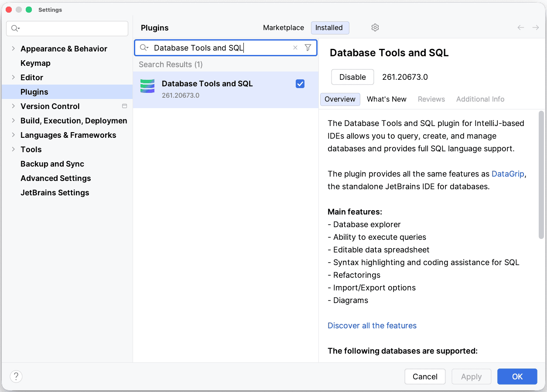Select Keymap in the settings tree

[x=35, y=63]
